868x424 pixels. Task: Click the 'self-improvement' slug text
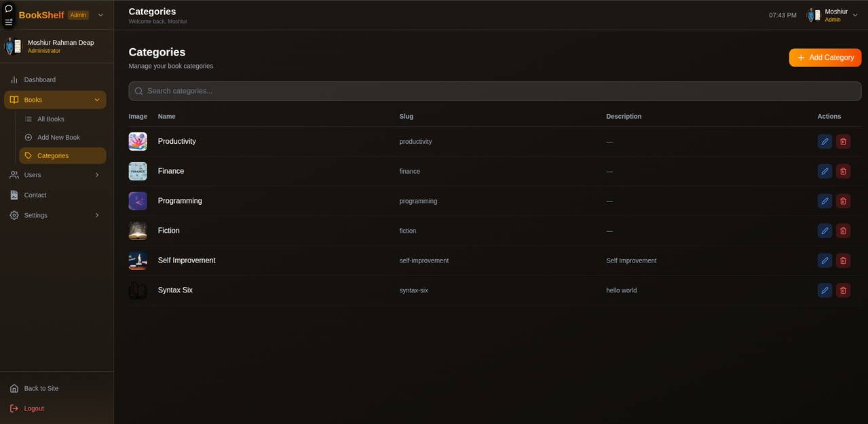pyautogui.click(x=423, y=261)
